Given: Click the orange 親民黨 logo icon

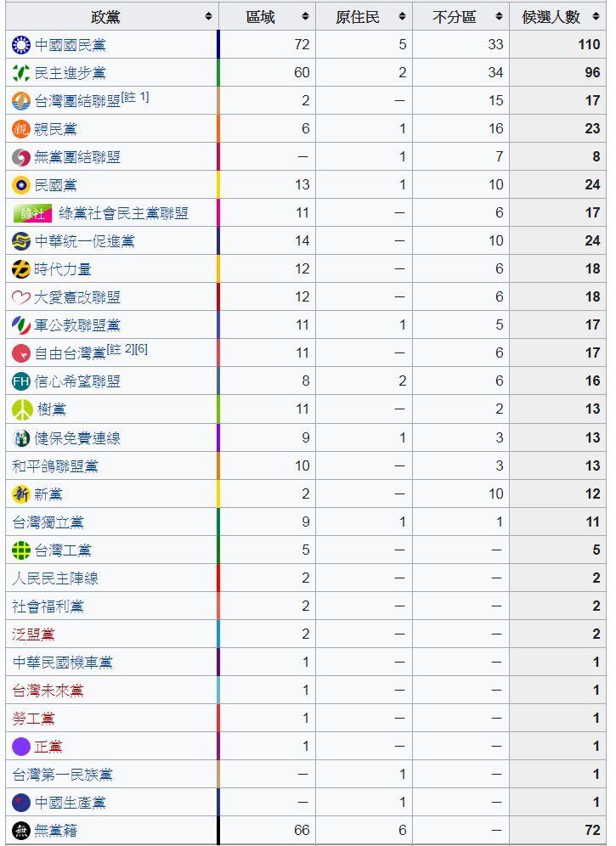Looking at the screenshot, I should coord(21,129).
